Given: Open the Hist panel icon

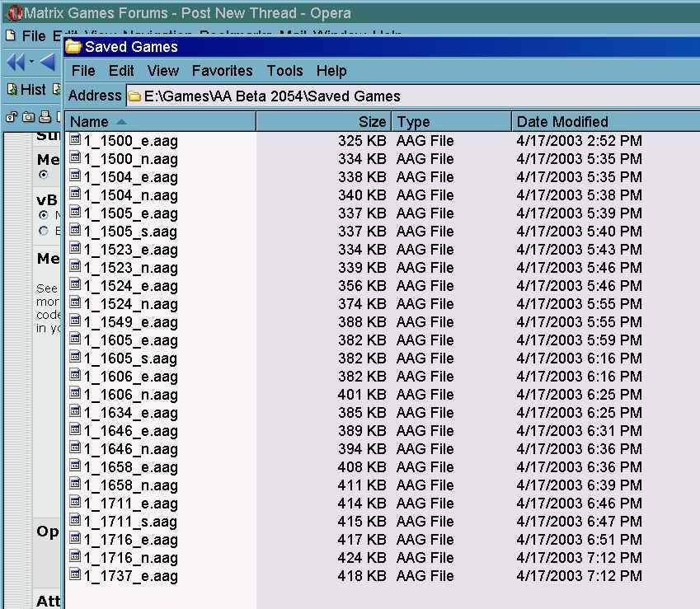Looking at the screenshot, I should (x=12, y=89).
